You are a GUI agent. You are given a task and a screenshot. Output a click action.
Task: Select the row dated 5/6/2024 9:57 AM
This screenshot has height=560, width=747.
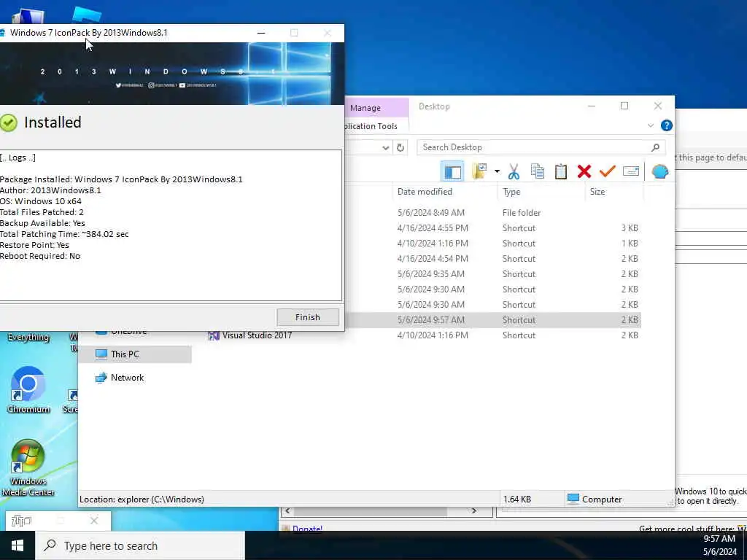tap(492, 320)
